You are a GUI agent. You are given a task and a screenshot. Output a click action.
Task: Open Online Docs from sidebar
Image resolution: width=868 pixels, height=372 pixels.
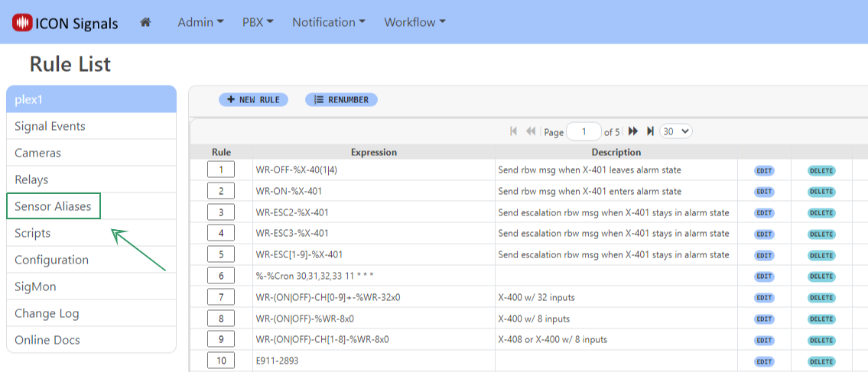pos(47,340)
